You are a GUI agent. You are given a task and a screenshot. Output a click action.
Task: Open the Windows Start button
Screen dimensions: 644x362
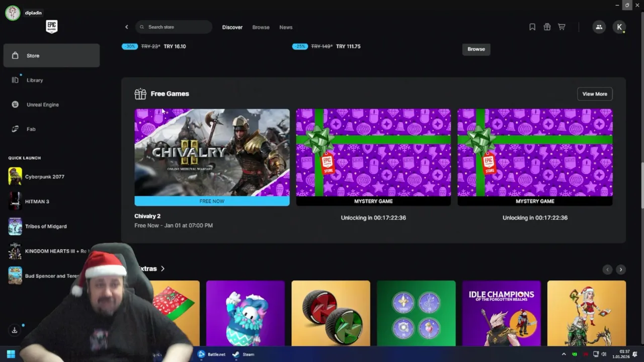click(11, 354)
